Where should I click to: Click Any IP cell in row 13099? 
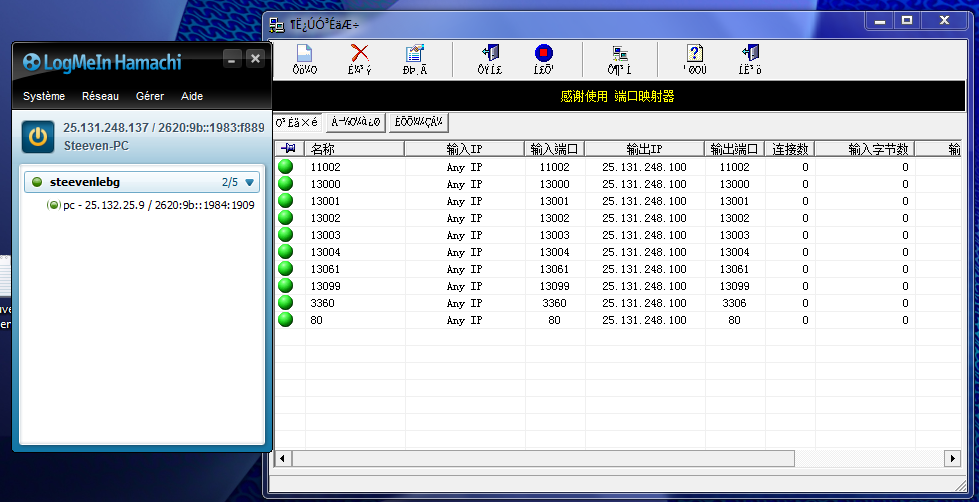pyautogui.click(x=465, y=286)
